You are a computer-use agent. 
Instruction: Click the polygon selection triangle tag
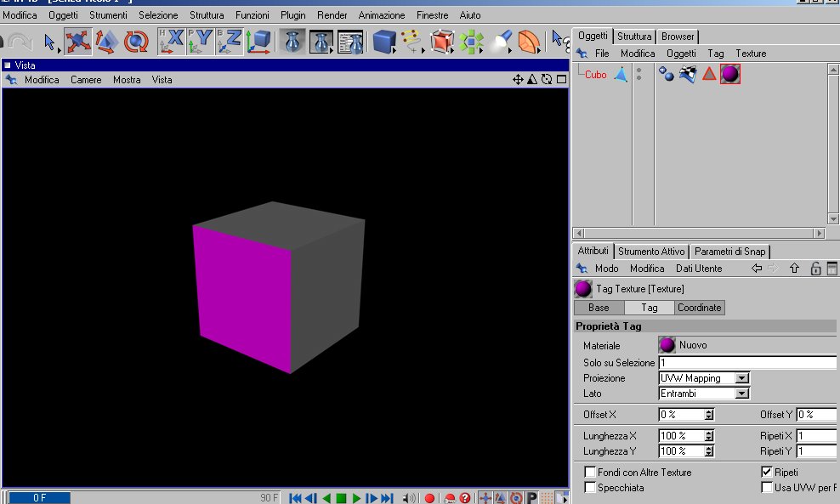[709, 74]
